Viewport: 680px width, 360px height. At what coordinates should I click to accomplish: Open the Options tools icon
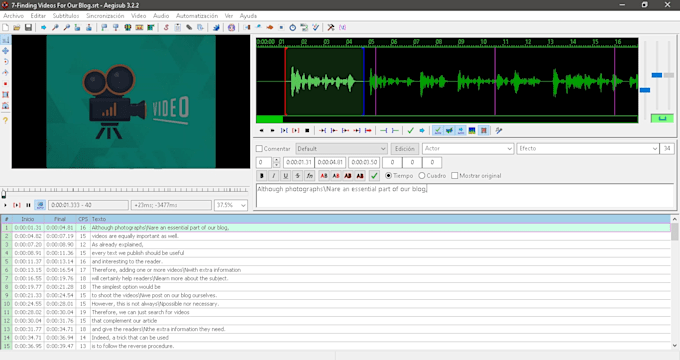(331, 27)
